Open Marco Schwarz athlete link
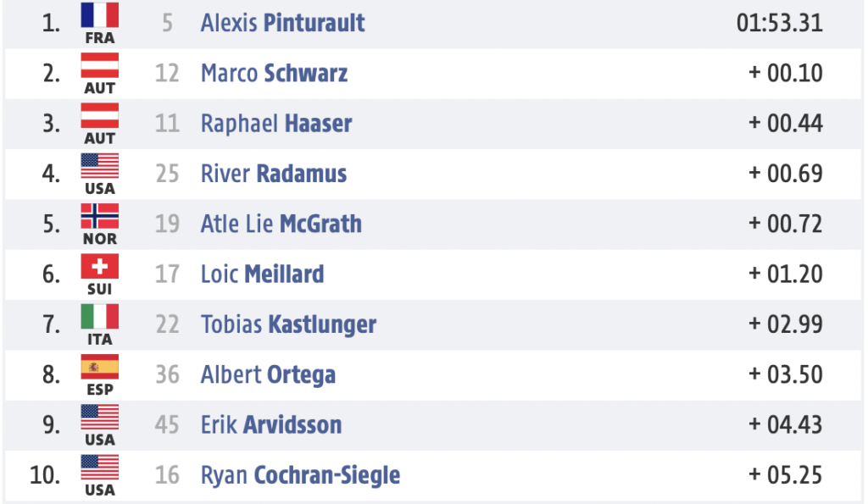 (x=274, y=73)
